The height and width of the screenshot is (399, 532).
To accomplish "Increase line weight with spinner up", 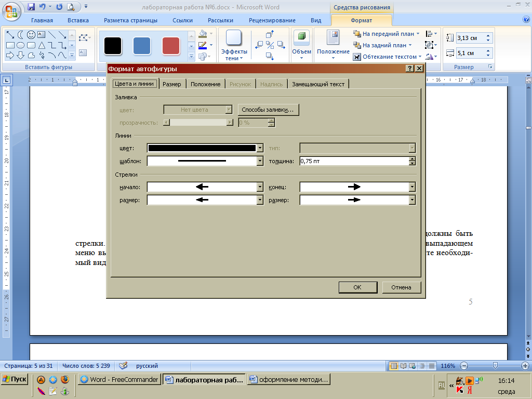I will [412, 159].
